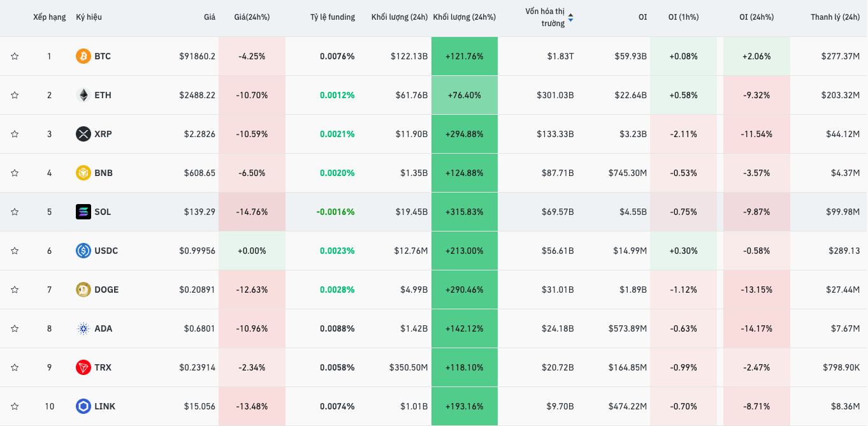Click the BNB coin icon
This screenshot has width=868, height=426.
pos(83,173)
